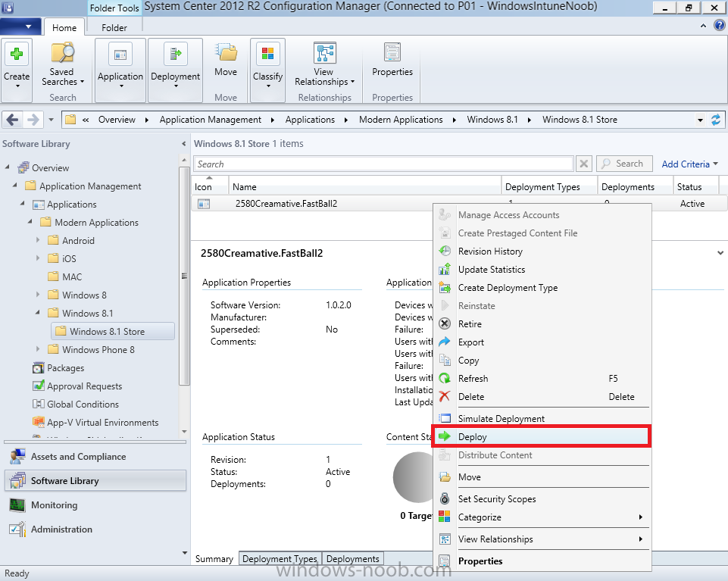Switch to the Folder ribbon tab
The image size is (728, 581).
[114, 28]
